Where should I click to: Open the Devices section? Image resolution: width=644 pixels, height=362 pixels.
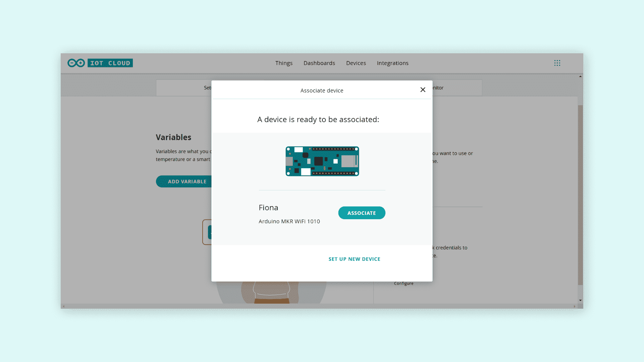(x=356, y=63)
